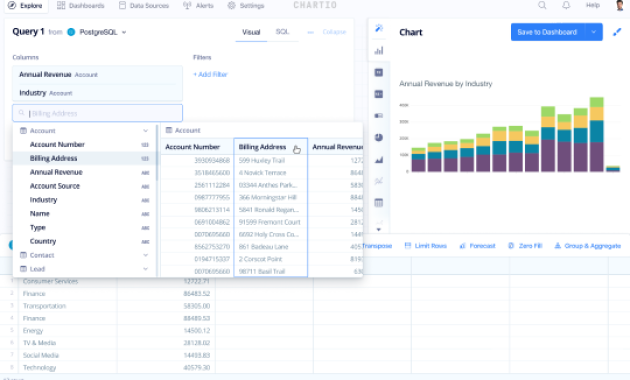Focus the column search input field
This screenshot has height=380, width=630.
(x=98, y=113)
